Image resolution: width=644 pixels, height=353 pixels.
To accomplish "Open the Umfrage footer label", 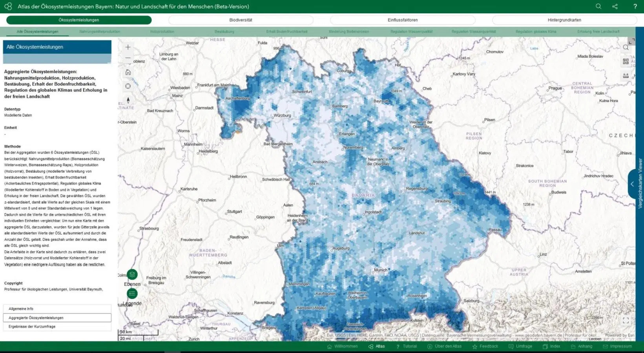I will click(x=524, y=346).
